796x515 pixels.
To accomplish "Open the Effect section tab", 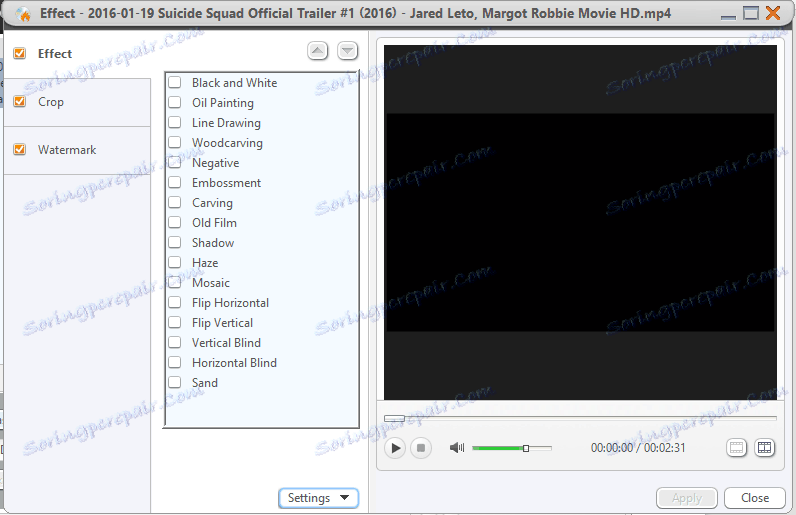I will tap(77, 54).
